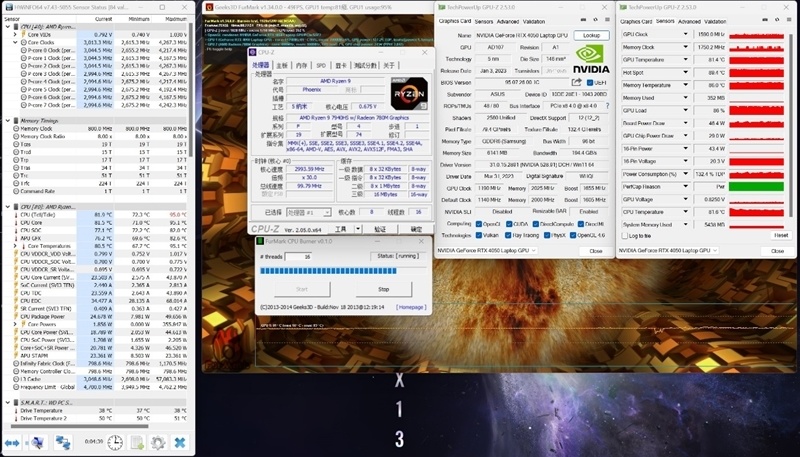The height and width of the screenshot is (457, 800).
Task: Toggle PhysX checkbox in GPU-Z
Action: coord(547,235)
